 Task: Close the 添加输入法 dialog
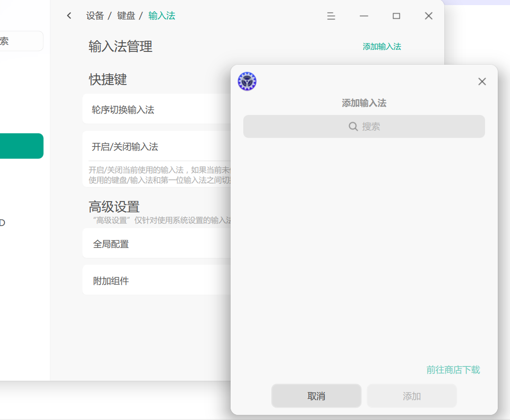click(x=481, y=81)
